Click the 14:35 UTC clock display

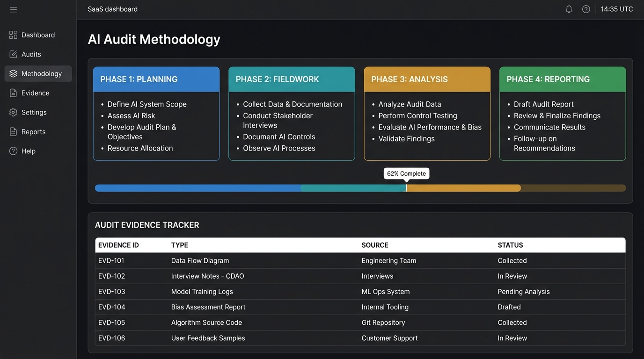[x=616, y=8]
